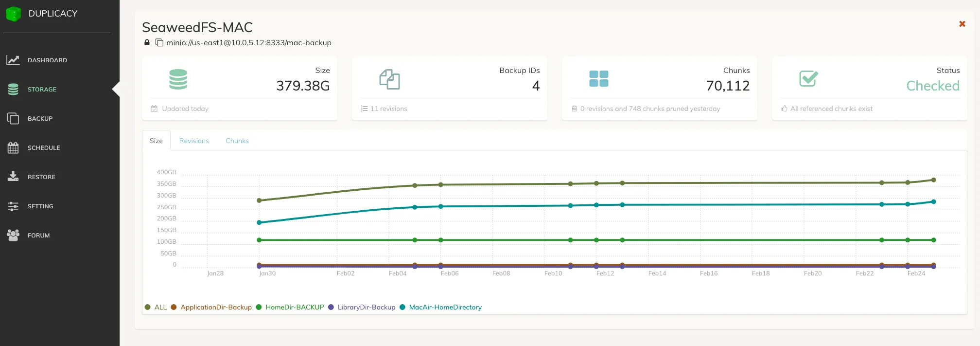Switch to the Chunks tab

pyautogui.click(x=237, y=141)
